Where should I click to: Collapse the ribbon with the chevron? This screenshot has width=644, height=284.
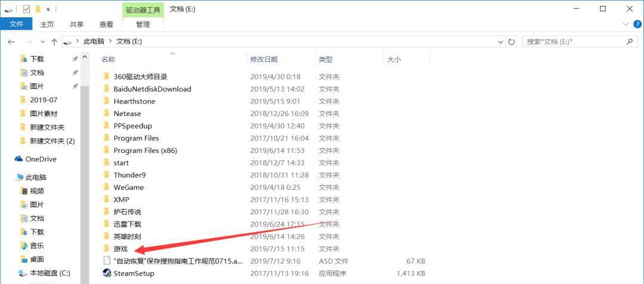click(x=626, y=24)
